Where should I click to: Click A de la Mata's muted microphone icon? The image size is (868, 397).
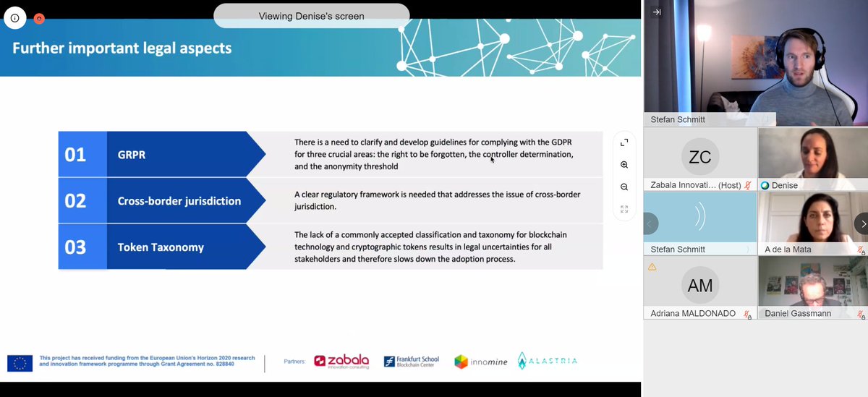tap(861, 249)
